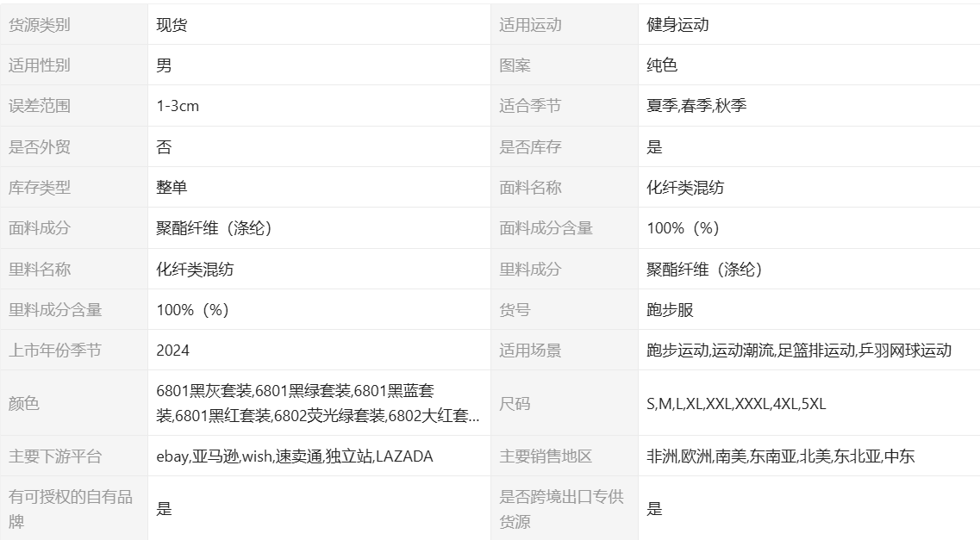Click the 主要销售地区 value listing 非洲,欧洲
This screenshot has height=540, width=980.
pyautogui.click(x=780, y=456)
